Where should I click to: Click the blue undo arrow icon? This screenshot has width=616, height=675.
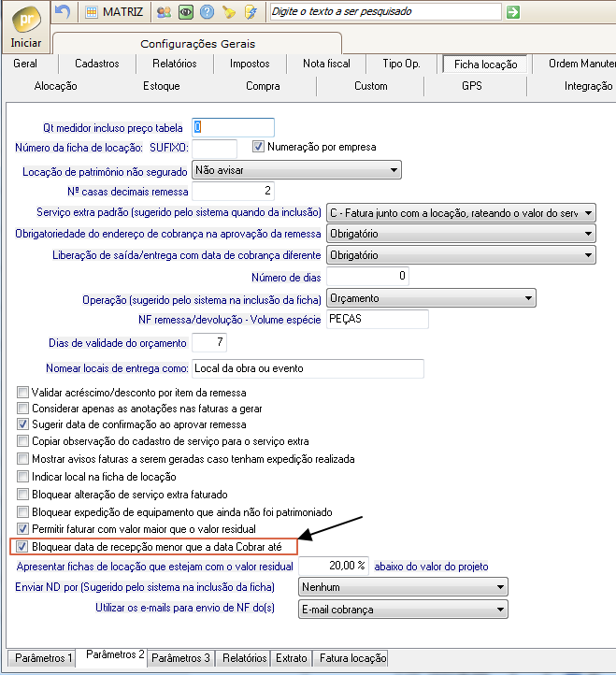(x=63, y=11)
